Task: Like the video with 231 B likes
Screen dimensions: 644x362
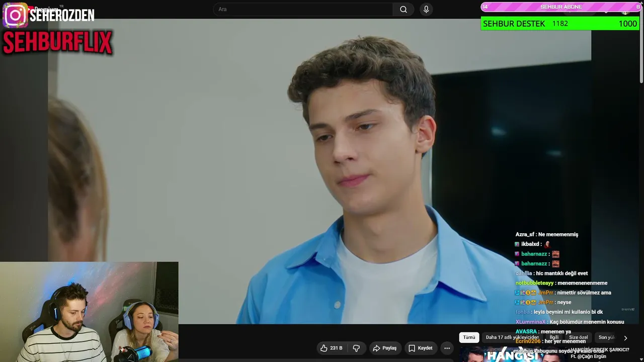Action: click(x=331, y=348)
